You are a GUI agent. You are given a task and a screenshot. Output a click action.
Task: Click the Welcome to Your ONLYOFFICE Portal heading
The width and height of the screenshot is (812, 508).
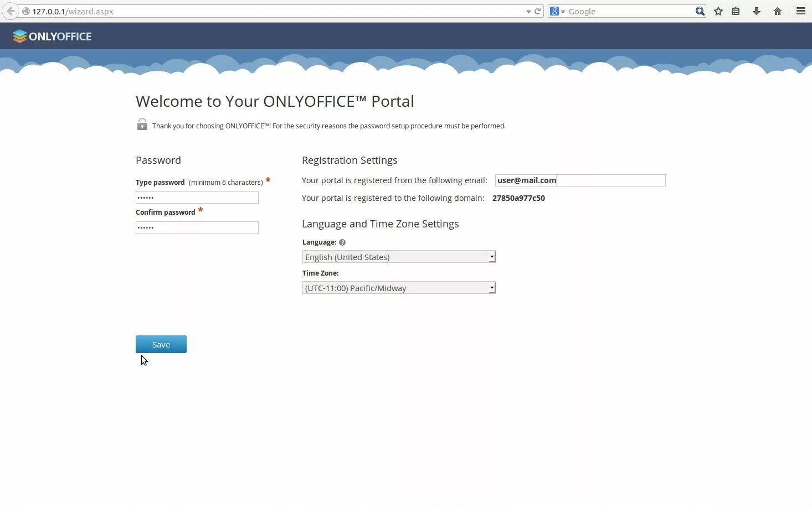coord(275,101)
